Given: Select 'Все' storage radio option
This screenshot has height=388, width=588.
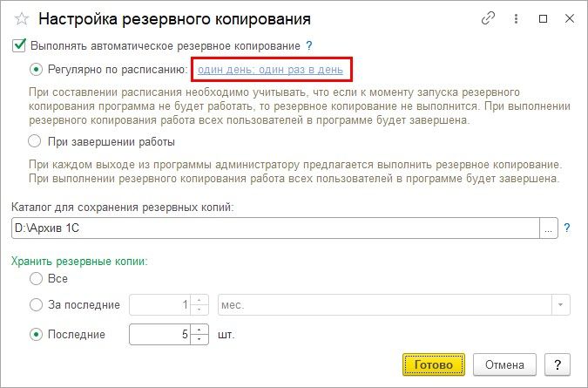Looking at the screenshot, I should tap(36, 278).
